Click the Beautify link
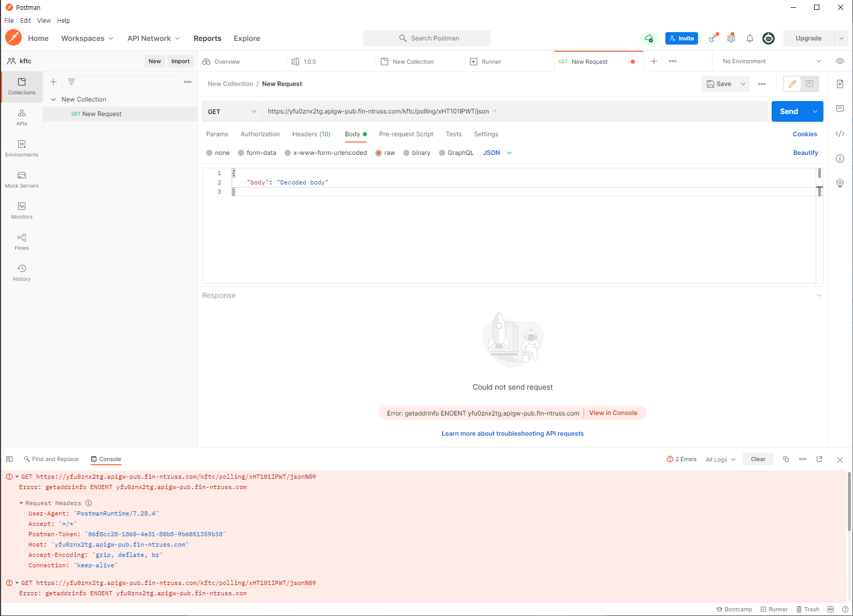Viewport: 853px width, 616px height. (805, 153)
